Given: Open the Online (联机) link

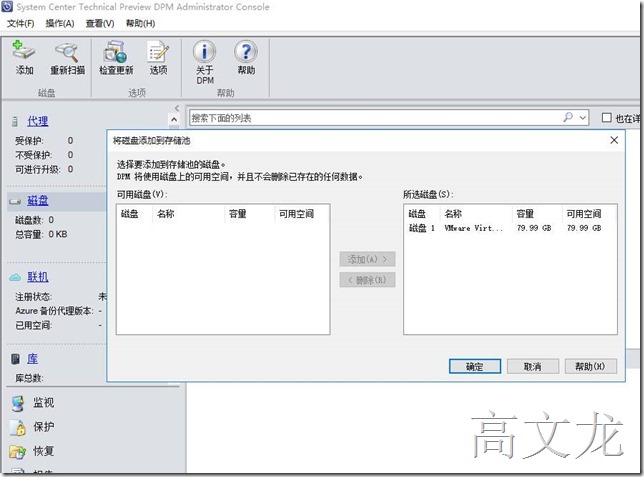Looking at the screenshot, I should pos(38,277).
